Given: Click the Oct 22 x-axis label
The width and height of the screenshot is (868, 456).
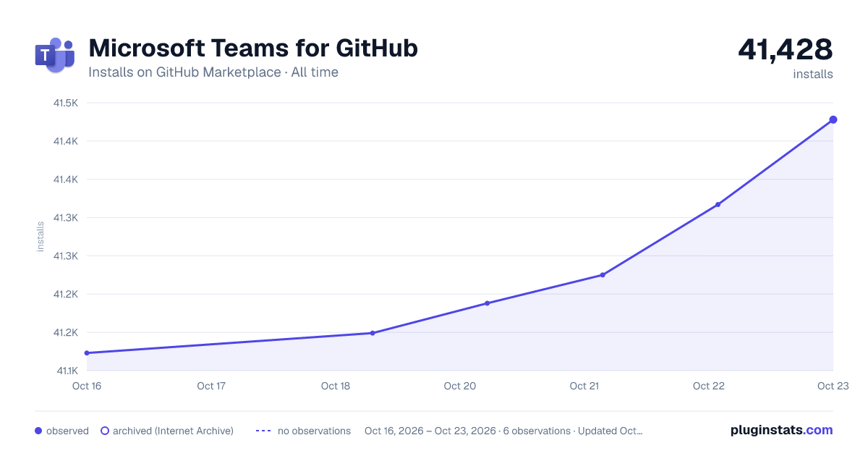Looking at the screenshot, I should pyautogui.click(x=709, y=386).
